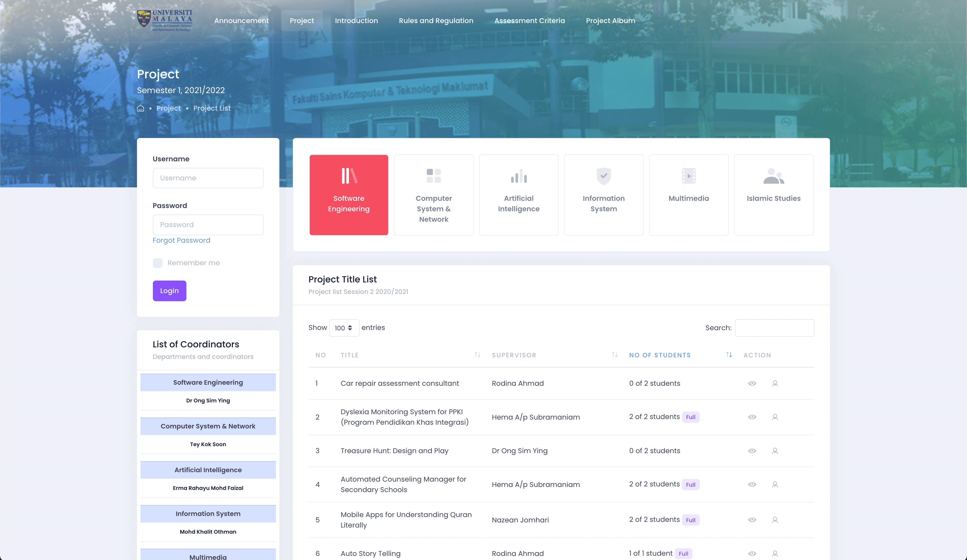
Task: Select the Artificial Intelligence bar chart icon
Action: click(x=518, y=176)
